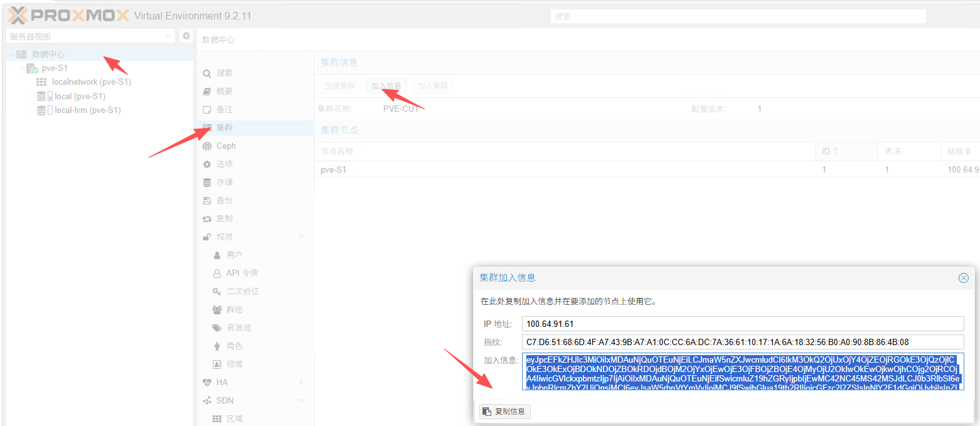Viewport: 980px width, 426px height.
Task: Click the 加入信息 button
Action: [x=386, y=86]
